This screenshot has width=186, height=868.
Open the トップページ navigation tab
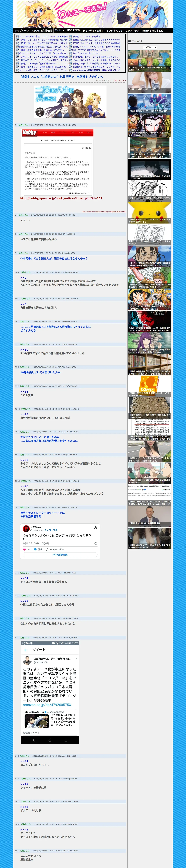(x=22, y=30)
